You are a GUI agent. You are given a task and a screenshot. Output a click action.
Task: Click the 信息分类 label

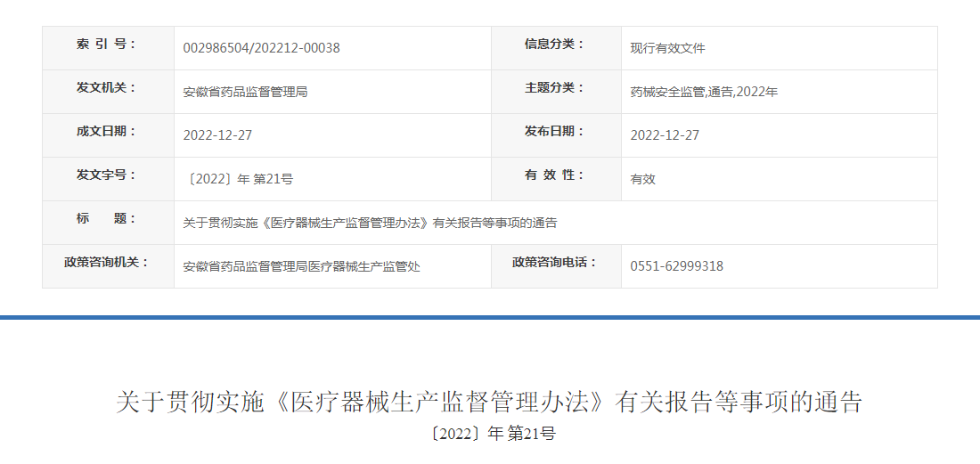[554, 45]
